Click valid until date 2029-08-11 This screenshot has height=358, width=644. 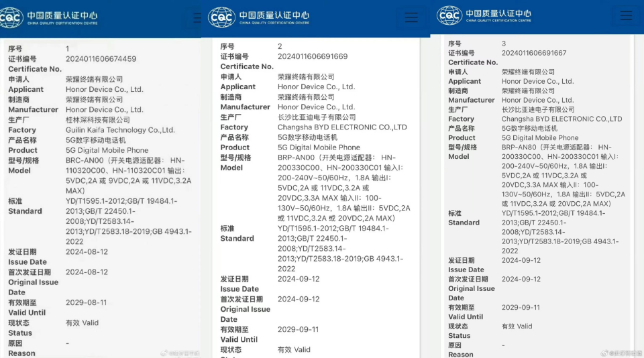(x=87, y=302)
